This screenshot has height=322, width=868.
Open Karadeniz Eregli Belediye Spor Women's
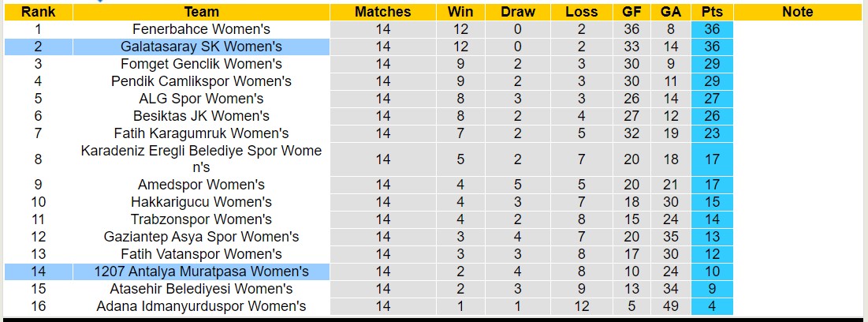click(x=201, y=159)
